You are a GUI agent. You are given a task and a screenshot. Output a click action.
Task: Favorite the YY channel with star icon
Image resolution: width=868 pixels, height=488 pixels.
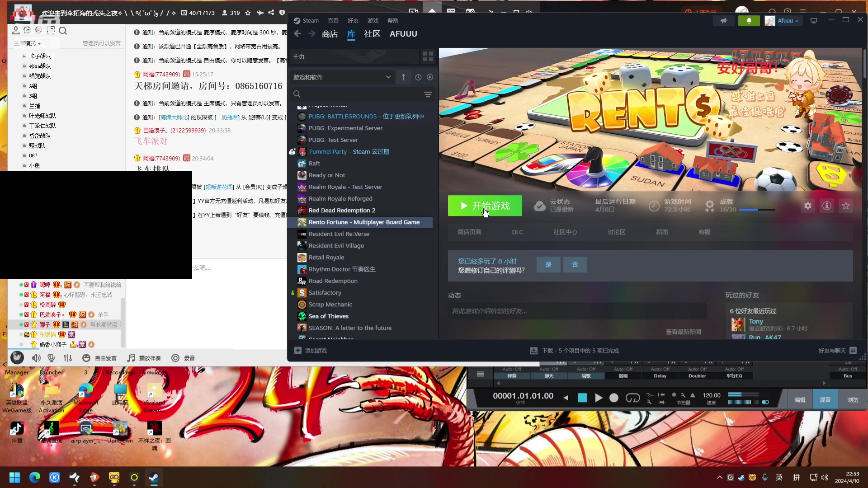click(x=248, y=13)
